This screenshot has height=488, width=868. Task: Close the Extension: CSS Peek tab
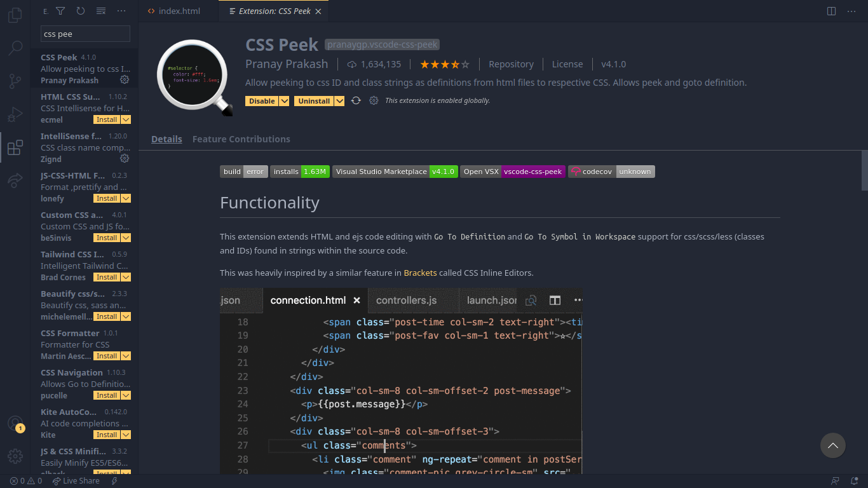click(x=318, y=11)
